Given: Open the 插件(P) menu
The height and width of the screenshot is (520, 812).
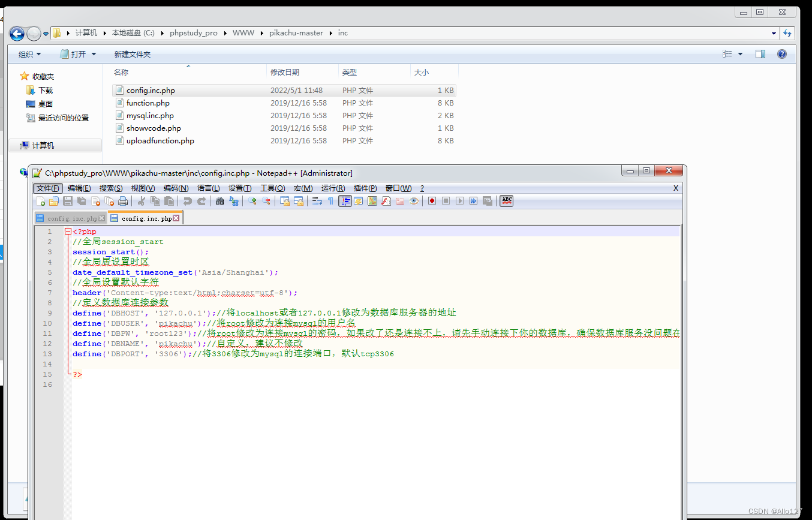Looking at the screenshot, I should click(x=366, y=188).
